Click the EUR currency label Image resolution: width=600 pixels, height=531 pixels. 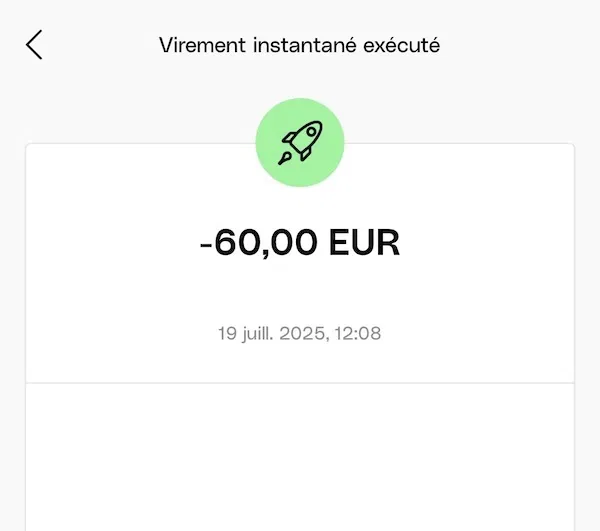click(x=365, y=243)
